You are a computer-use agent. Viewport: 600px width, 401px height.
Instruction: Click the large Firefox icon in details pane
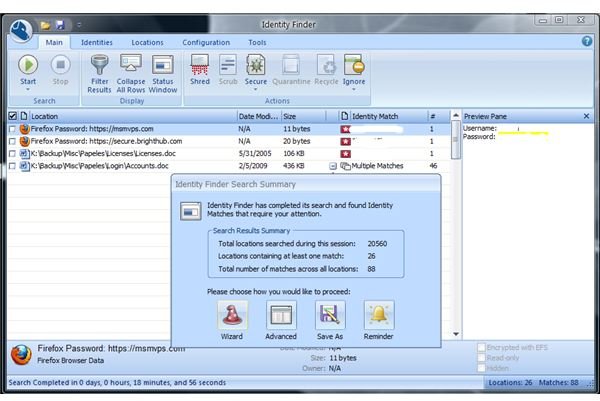tap(21, 354)
